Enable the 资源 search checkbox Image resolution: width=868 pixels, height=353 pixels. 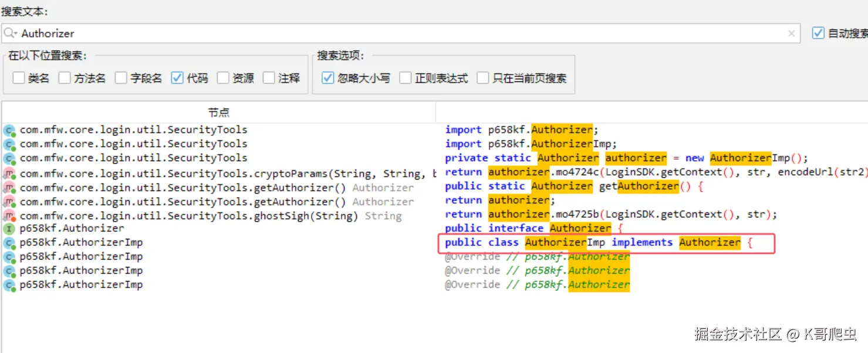click(x=222, y=78)
